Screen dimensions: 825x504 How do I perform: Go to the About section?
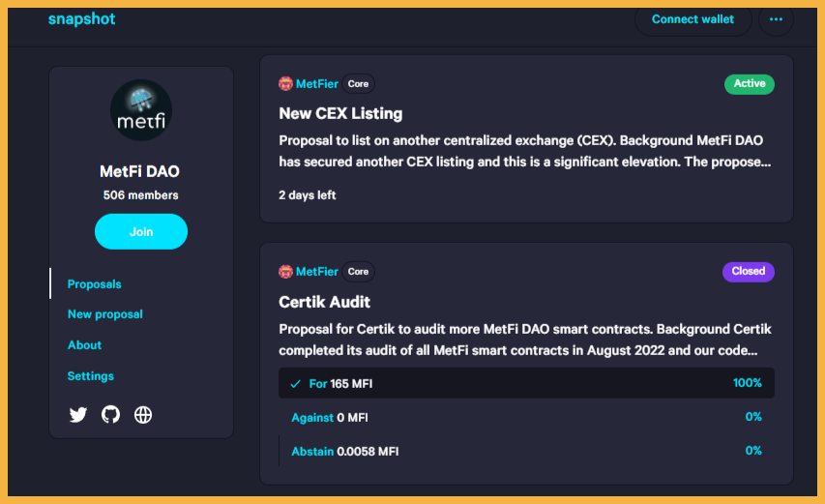84,345
